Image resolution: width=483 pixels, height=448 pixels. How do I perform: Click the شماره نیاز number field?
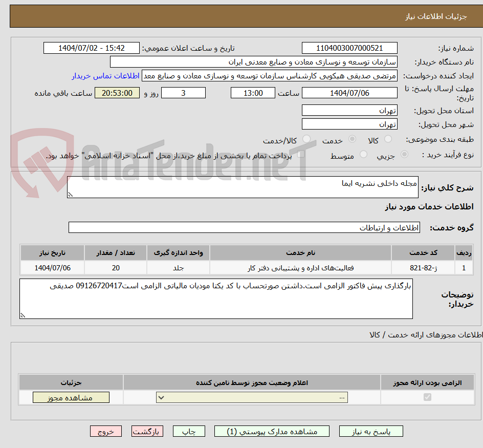(x=349, y=48)
